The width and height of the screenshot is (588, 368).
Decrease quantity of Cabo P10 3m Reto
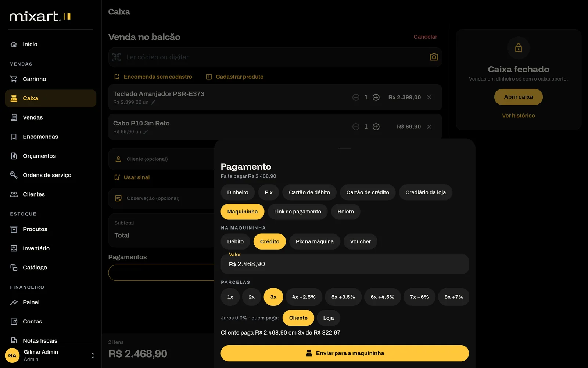pyautogui.click(x=356, y=127)
